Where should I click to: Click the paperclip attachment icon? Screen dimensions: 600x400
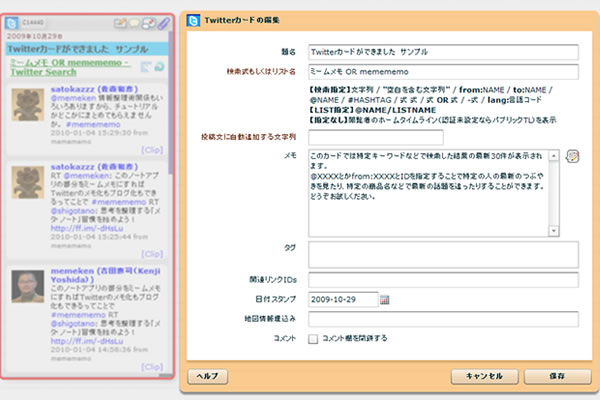click(x=163, y=21)
